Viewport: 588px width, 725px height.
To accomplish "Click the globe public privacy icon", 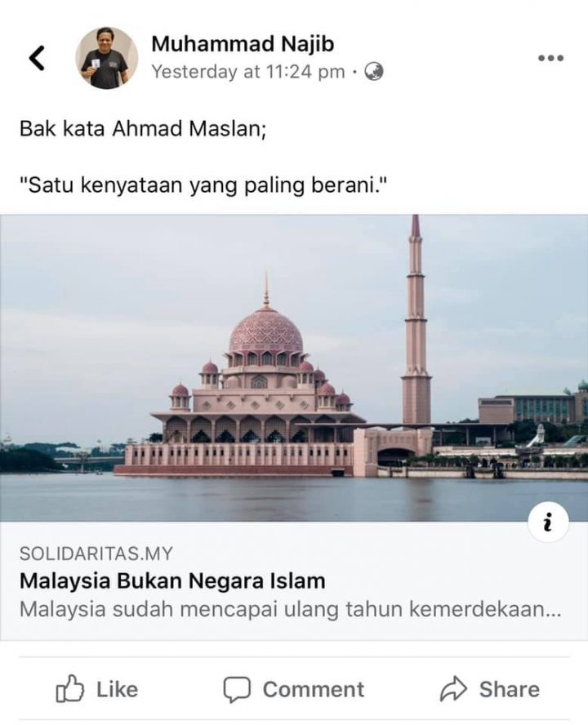I will 374,72.
